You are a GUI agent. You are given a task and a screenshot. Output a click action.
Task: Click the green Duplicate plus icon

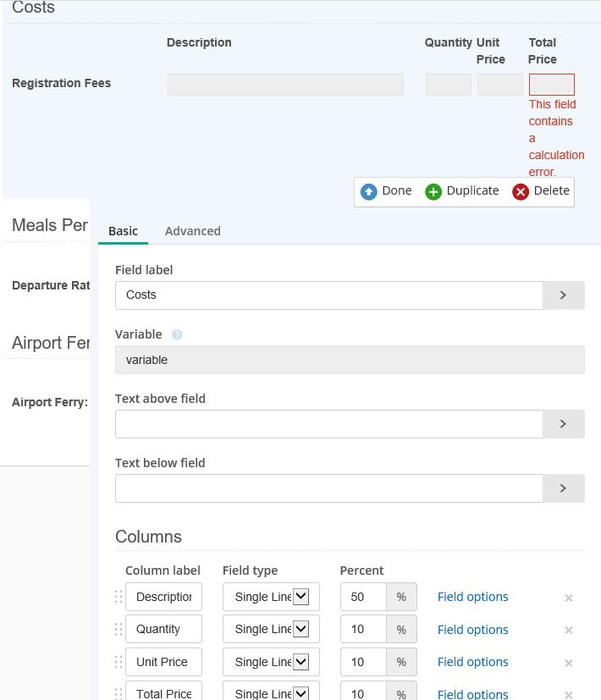(433, 191)
